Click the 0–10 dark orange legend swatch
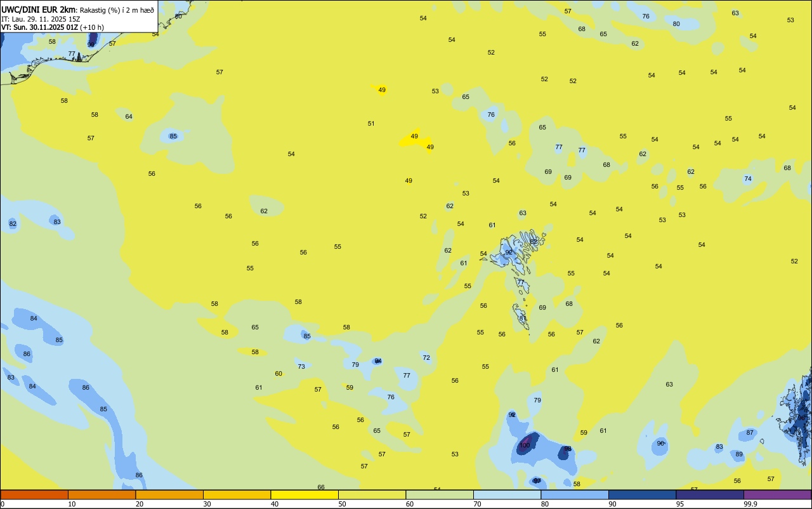812x509 pixels. (x=34, y=494)
